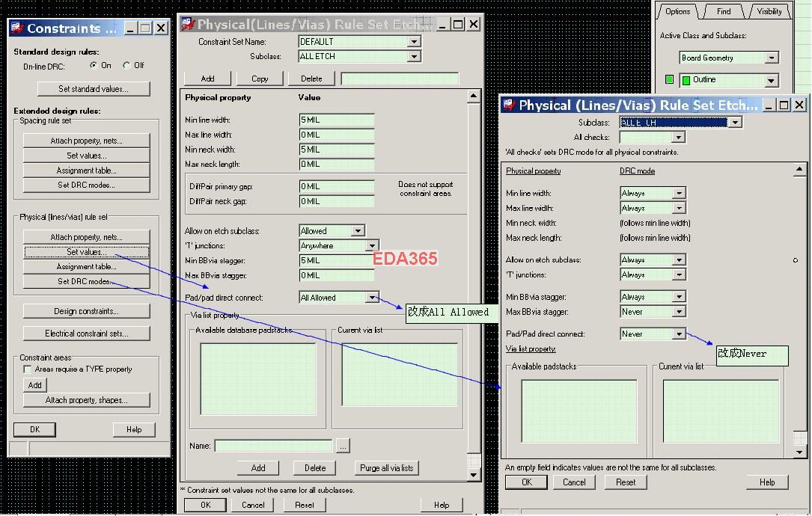Screen dimensions: 812x516
Task: Switch to the Options tab
Action: [678, 11]
